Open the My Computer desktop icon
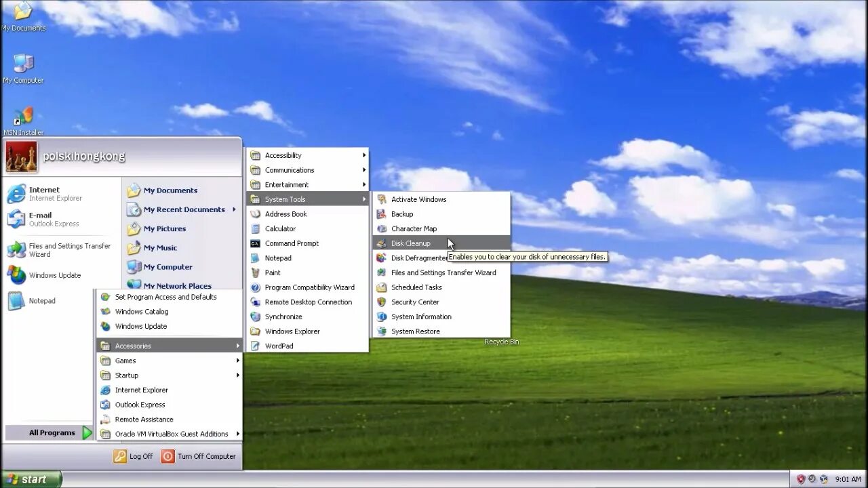The image size is (868, 488). [x=23, y=68]
